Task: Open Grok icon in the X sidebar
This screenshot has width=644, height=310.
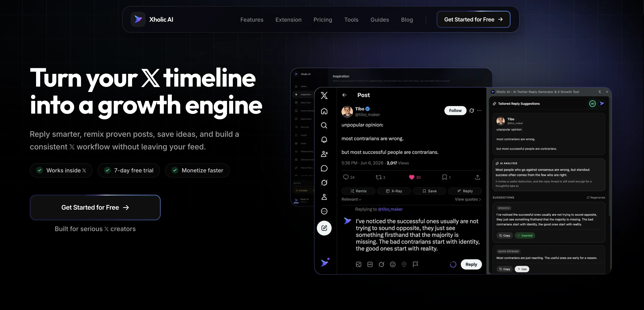Action: tap(324, 182)
